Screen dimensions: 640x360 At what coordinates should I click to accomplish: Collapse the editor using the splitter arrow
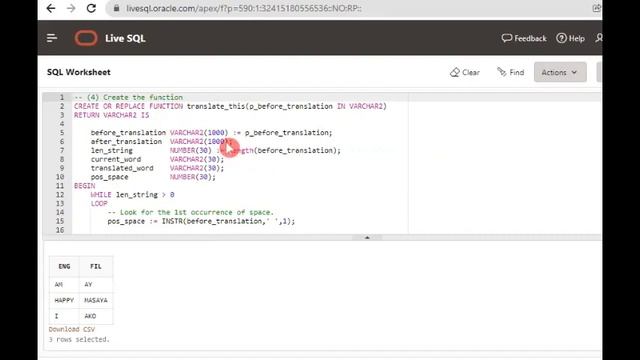(x=367, y=237)
